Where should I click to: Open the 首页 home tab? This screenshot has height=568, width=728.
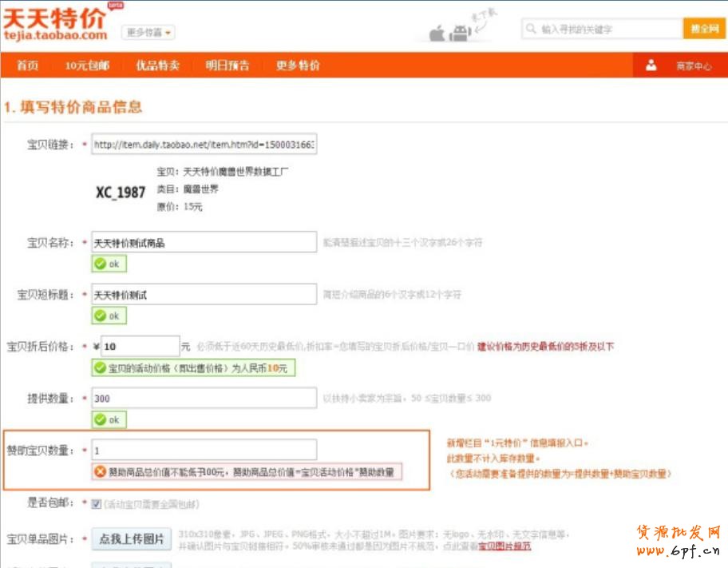pos(28,66)
